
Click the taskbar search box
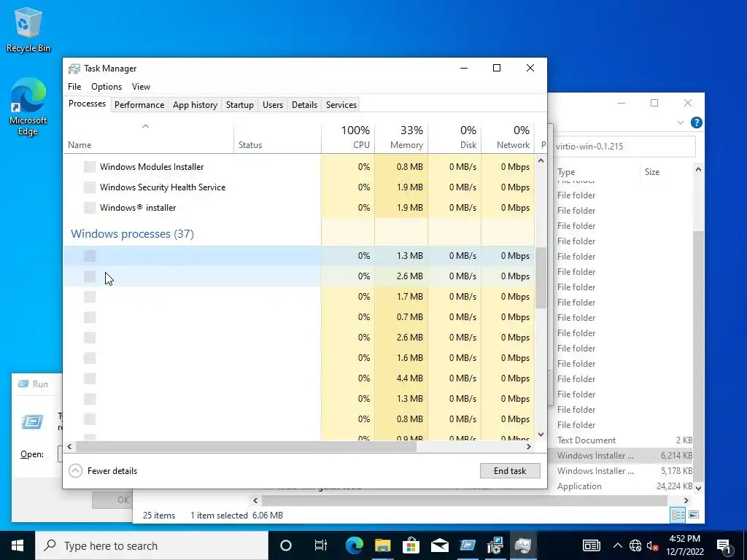[152, 545]
